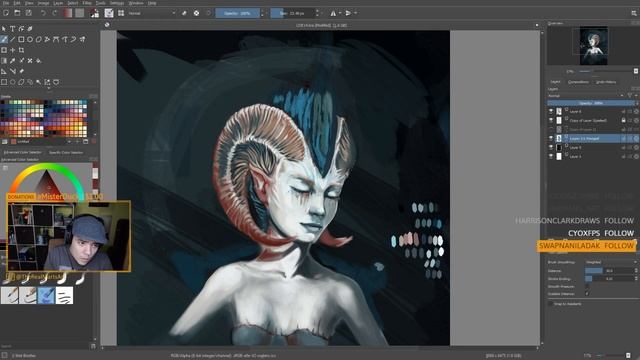Toggle vertical mirror tool in toolbar
Viewport: 640px width, 360px height.
(x=348, y=13)
